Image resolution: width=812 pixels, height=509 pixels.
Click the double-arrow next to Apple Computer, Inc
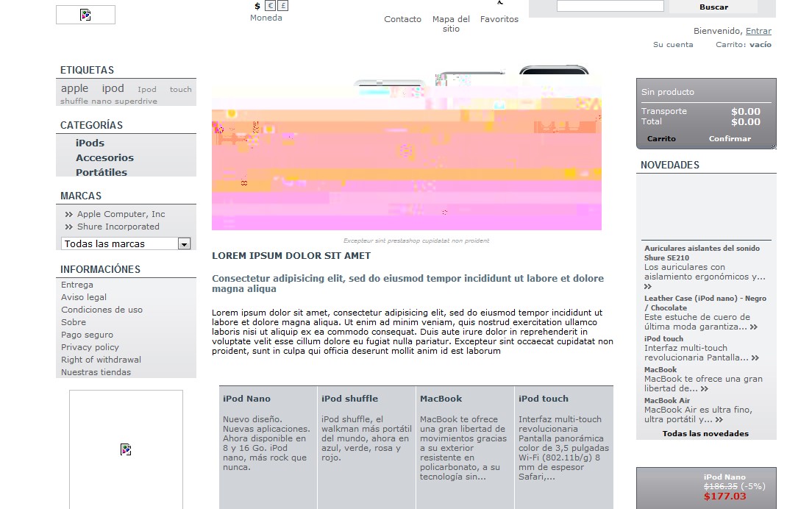[x=69, y=214]
